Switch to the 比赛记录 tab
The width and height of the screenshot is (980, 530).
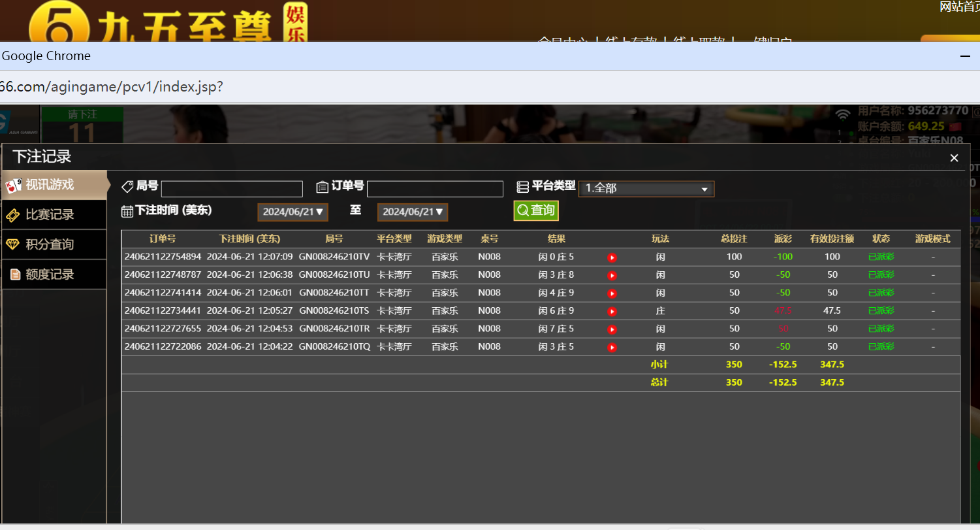[x=54, y=214]
